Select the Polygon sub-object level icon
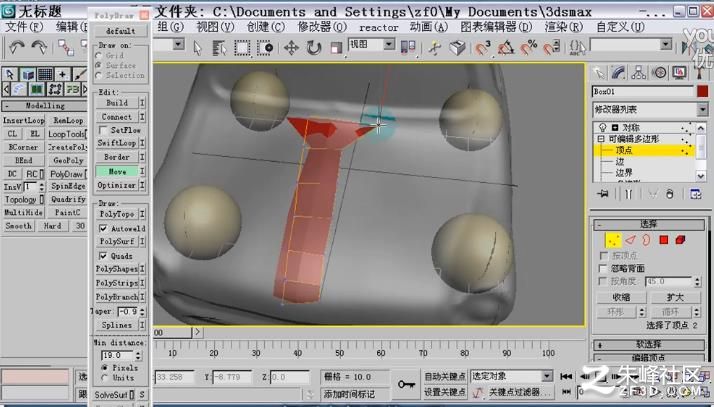The image size is (714, 407). (663, 240)
